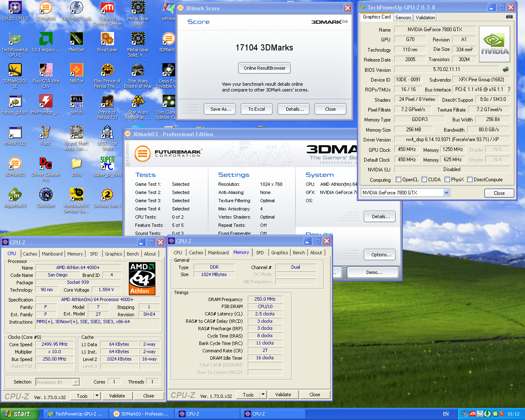
Task: Open Serious Sam 2 desktop icon
Action: 107,199
